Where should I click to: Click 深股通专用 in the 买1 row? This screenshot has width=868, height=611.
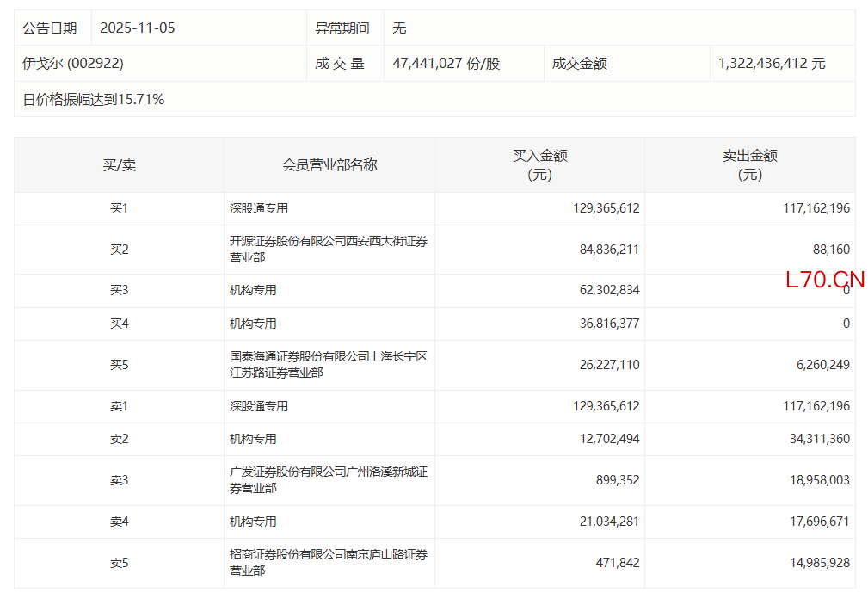click(x=259, y=208)
